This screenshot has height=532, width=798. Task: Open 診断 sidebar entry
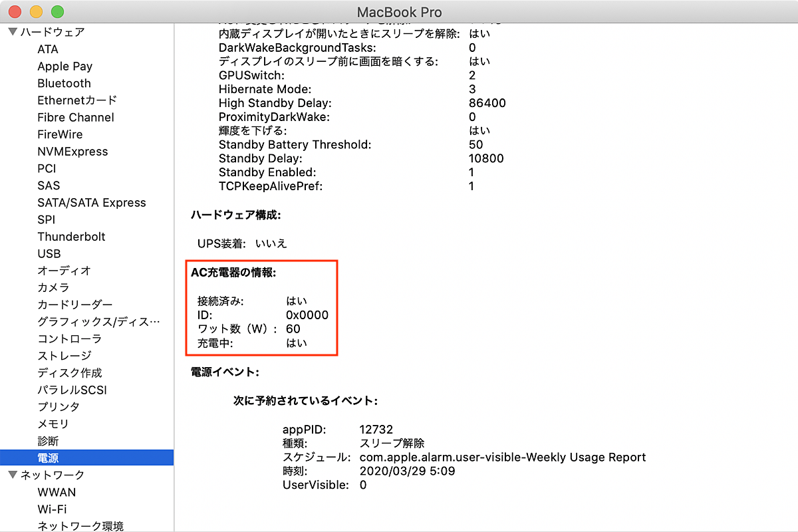(48, 441)
